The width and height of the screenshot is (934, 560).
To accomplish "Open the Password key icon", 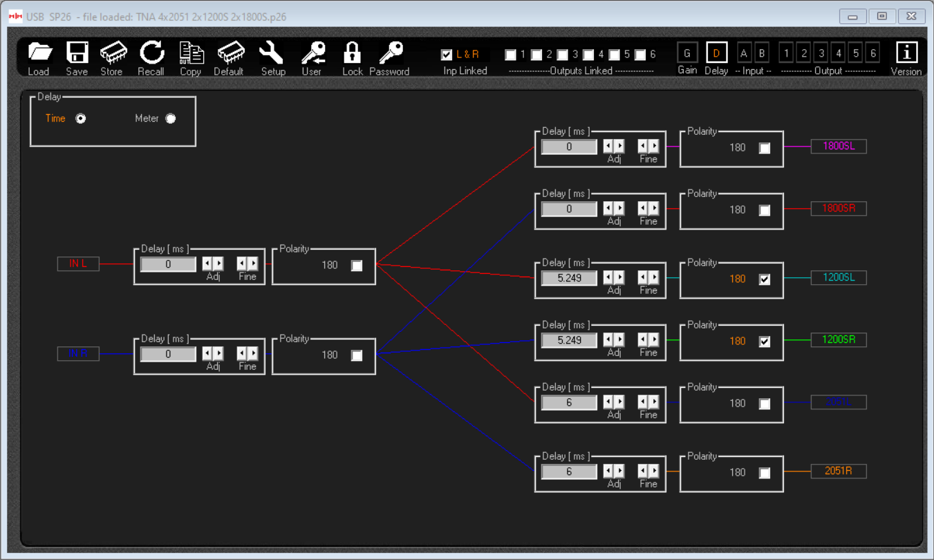I will pyautogui.click(x=391, y=53).
